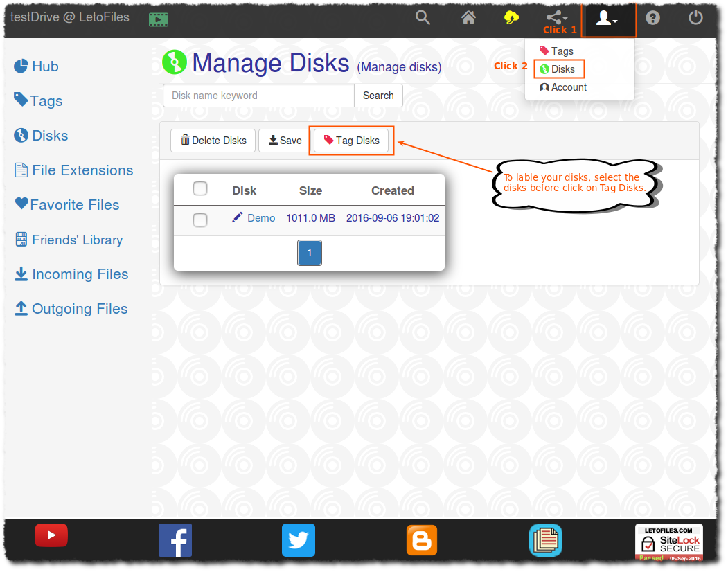Viewport: 728px width, 572px height.
Task: Open the user profile dropdown
Action: (x=605, y=18)
